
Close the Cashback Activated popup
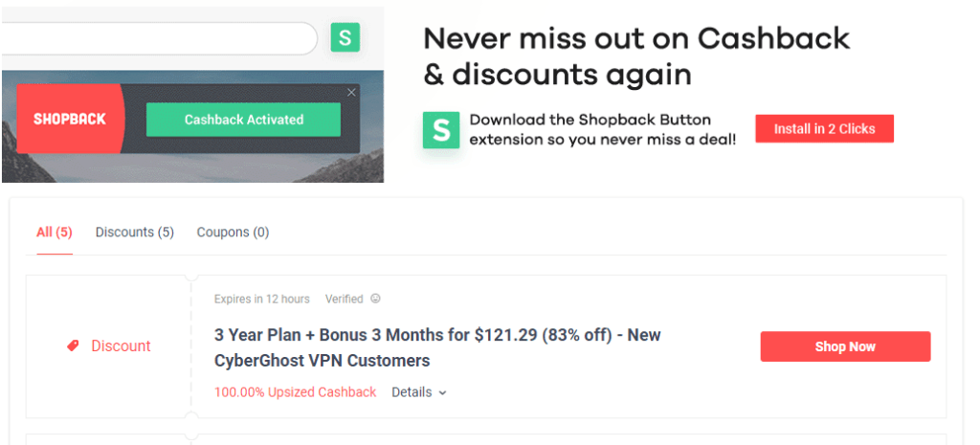click(351, 92)
